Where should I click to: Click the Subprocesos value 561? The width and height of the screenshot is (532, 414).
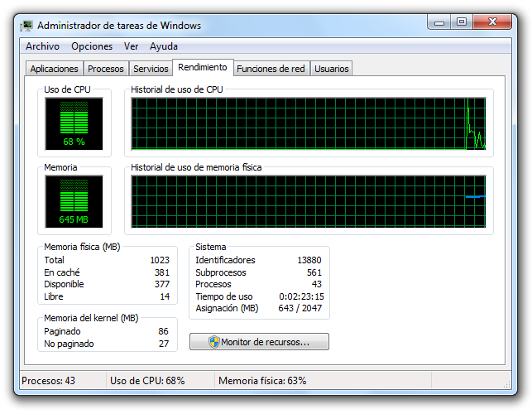click(x=314, y=272)
